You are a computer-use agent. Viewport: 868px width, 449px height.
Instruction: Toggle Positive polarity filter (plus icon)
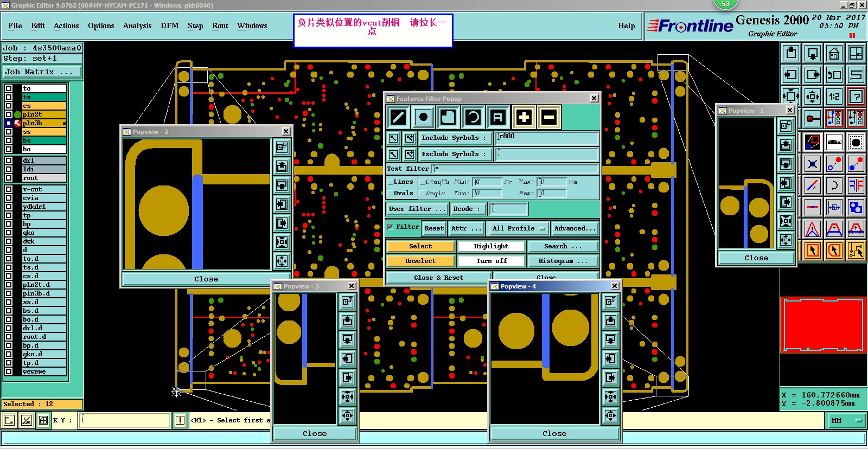(x=524, y=117)
